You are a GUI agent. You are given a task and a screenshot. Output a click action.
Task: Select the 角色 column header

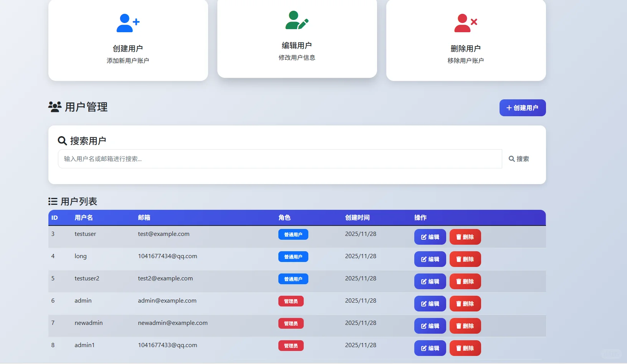coord(285,217)
